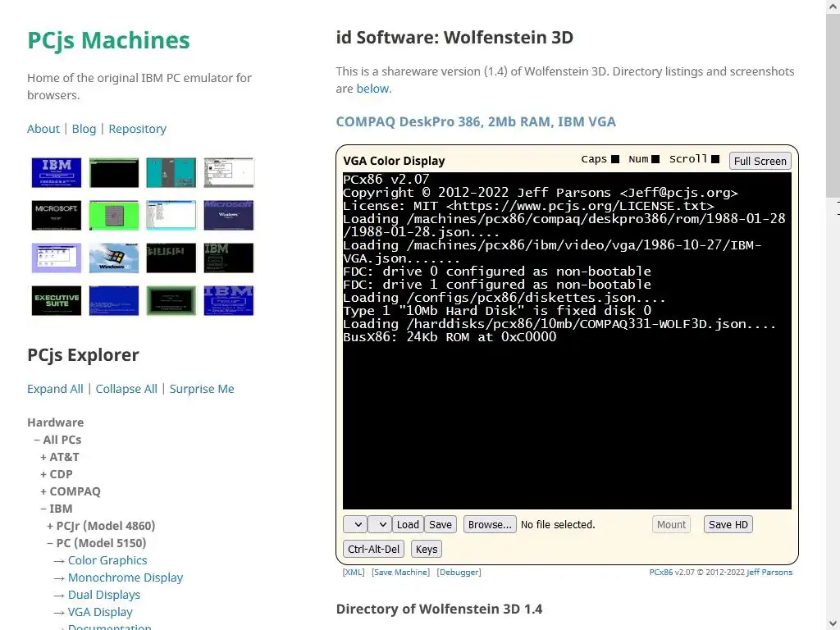The image size is (840, 630).
Task: Open the Dual Displays tree link
Action: coord(104,595)
